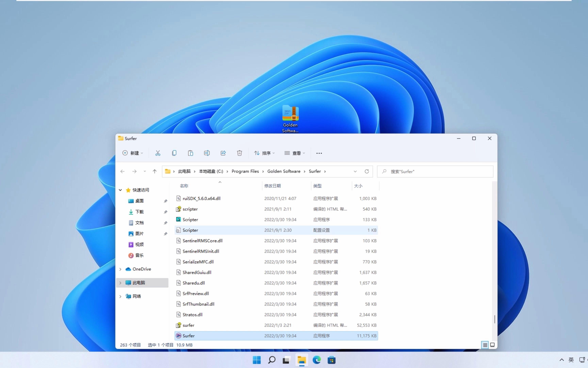
Task: Click Golden Software breadcrumb
Action: (284, 171)
